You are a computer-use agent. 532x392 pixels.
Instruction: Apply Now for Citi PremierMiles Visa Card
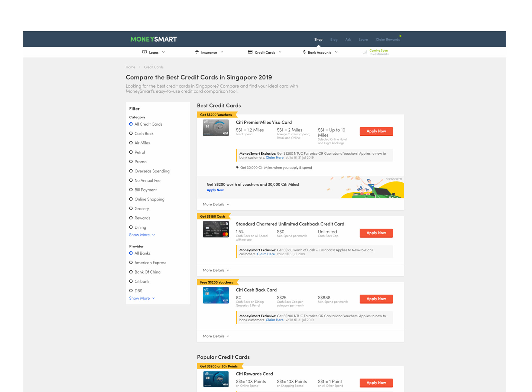376,131
